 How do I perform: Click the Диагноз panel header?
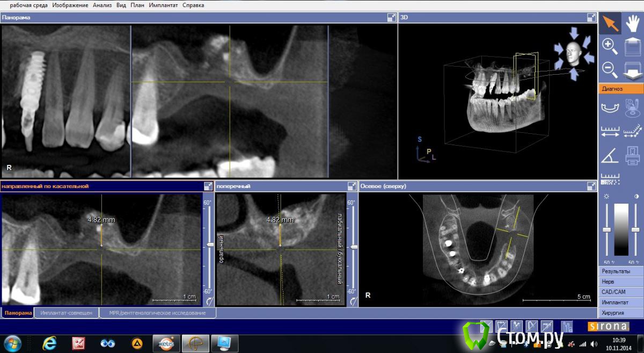(x=621, y=89)
